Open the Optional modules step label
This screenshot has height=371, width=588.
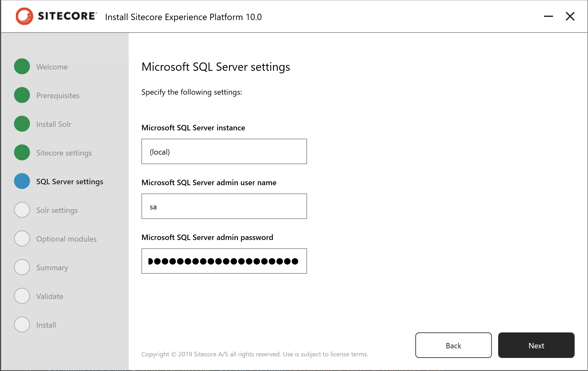tap(66, 239)
